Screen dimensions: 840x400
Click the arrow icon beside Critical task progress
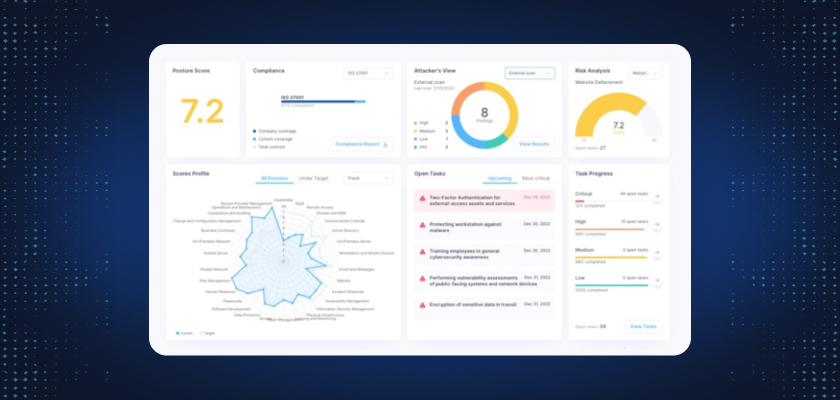(x=655, y=197)
